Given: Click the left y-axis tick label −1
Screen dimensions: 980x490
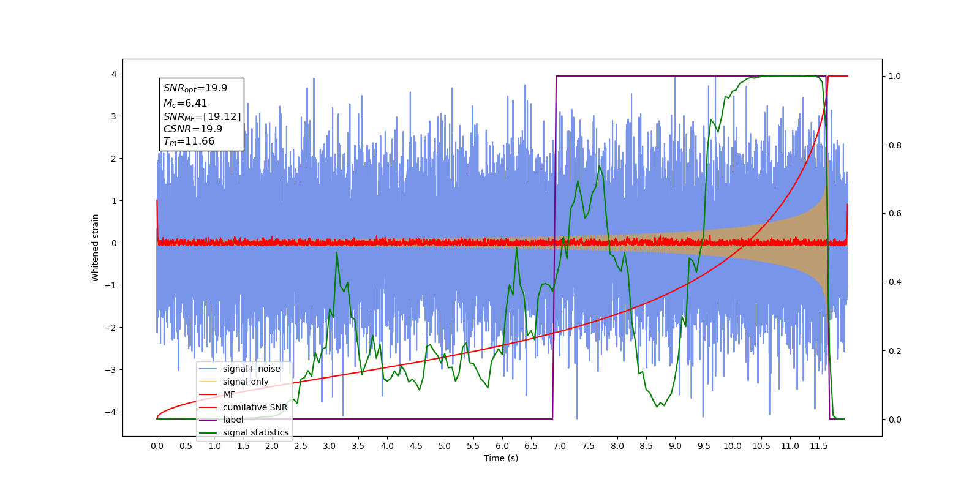Looking at the screenshot, I should (110, 285).
